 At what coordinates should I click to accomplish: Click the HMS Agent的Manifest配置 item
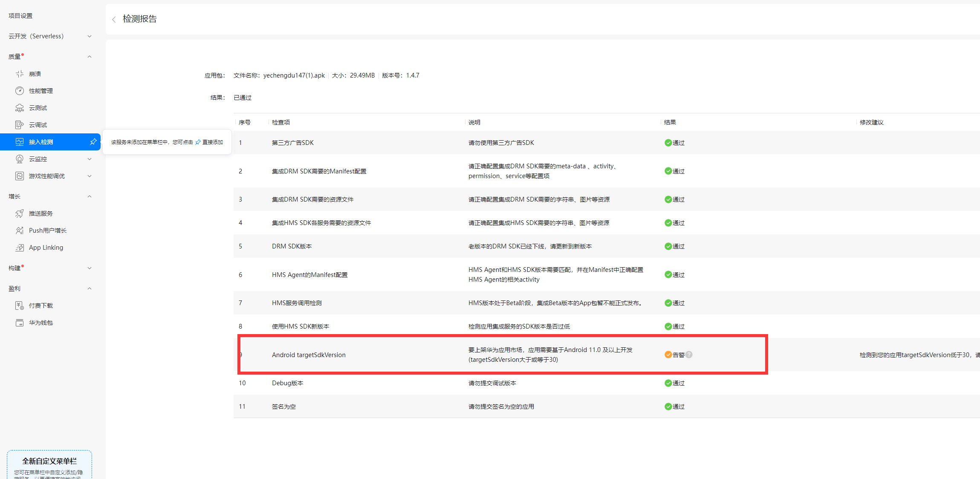pos(310,275)
